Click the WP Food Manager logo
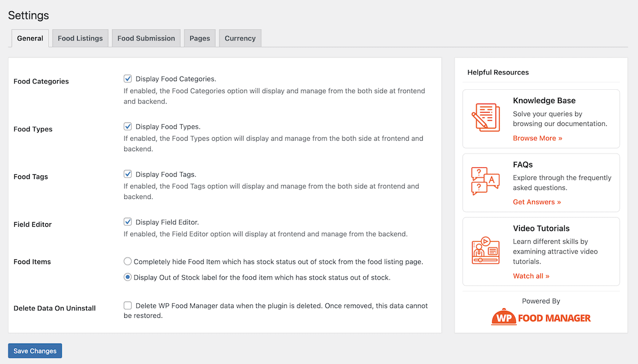This screenshot has height=364, width=638. click(541, 318)
